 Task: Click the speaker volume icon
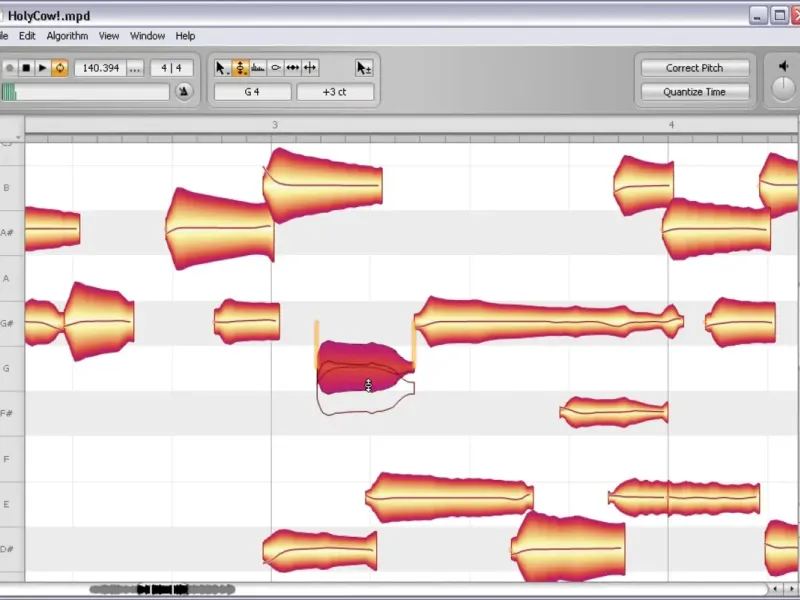coord(784,66)
